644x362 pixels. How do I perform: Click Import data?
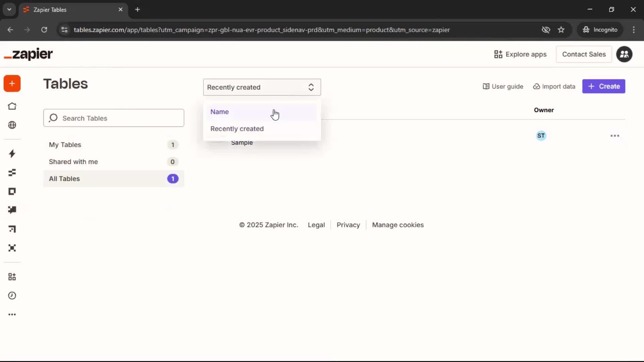pyautogui.click(x=554, y=86)
